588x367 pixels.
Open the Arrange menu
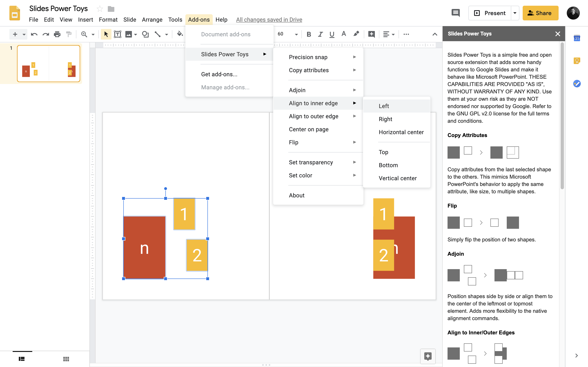coord(152,20)
